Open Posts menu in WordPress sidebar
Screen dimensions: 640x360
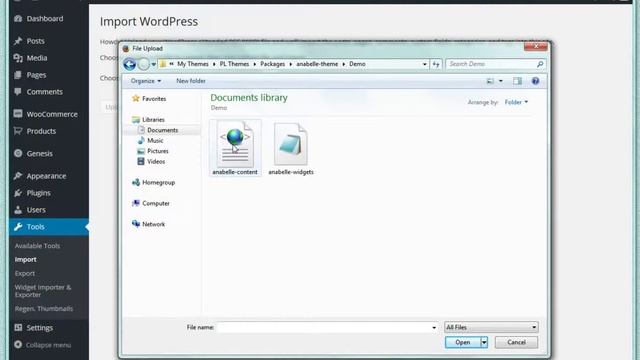click(x=35, y=41)
